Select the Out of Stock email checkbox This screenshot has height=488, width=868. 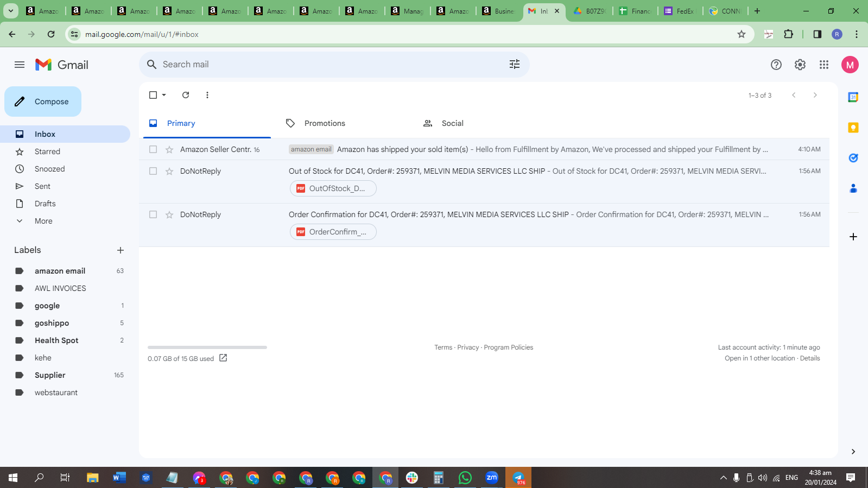point(153,171)
